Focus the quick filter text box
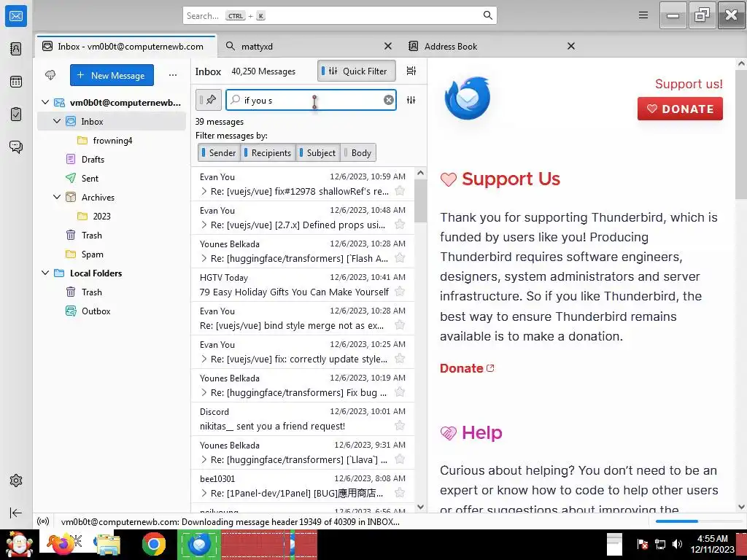Screen dimensions: 747x560 311,100
